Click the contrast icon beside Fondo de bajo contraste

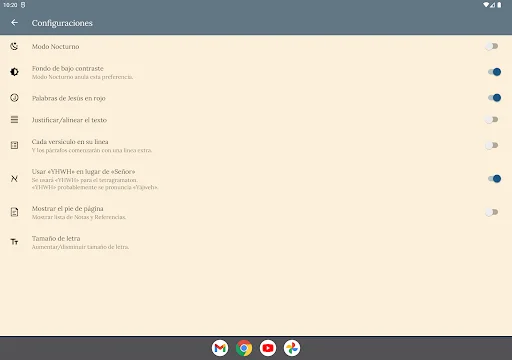coord(14,72)
